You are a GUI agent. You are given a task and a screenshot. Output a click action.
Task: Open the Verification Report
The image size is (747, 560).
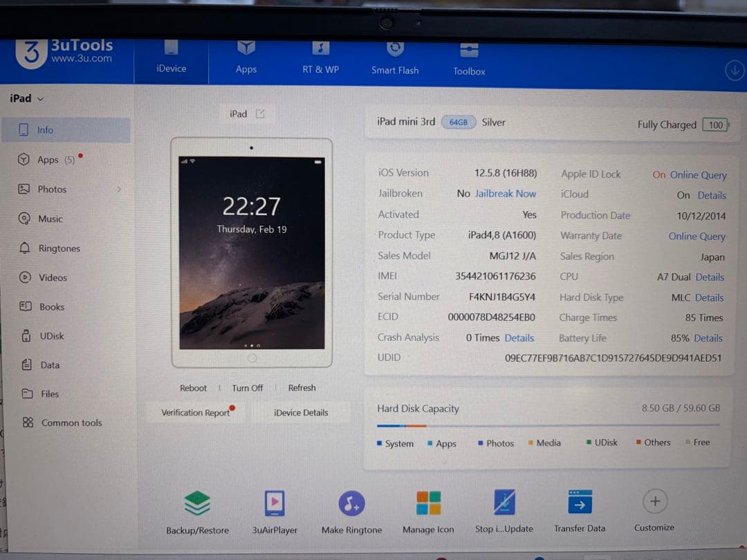point(196,412)
